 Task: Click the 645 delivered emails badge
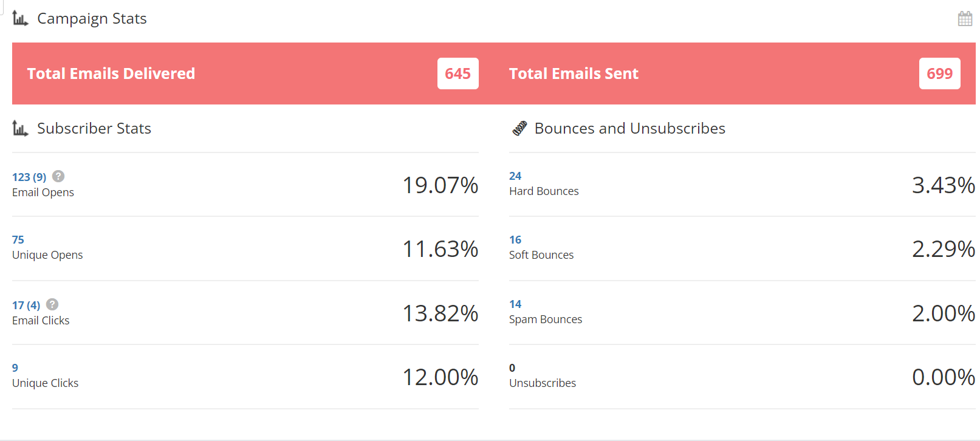click(x=457, y=73)
